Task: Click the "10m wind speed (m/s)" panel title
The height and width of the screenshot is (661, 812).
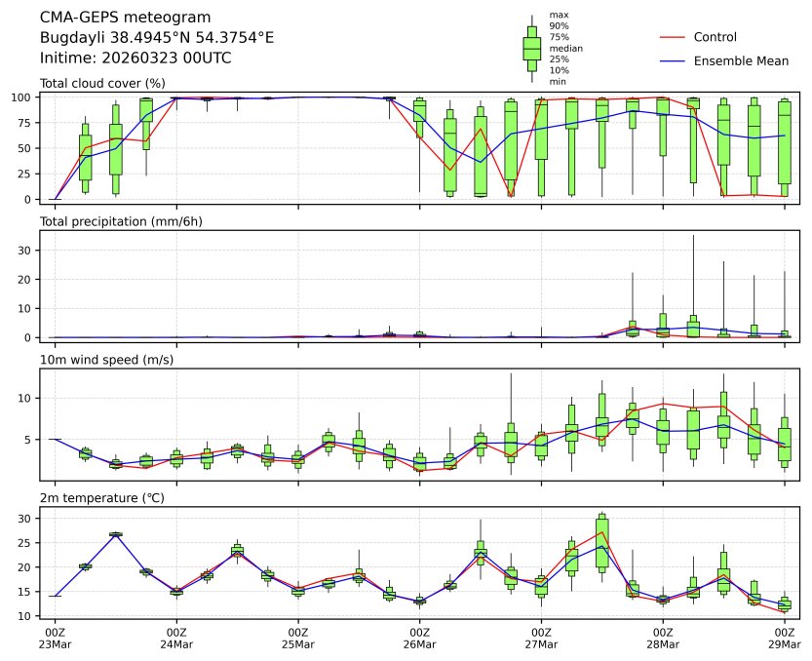Action: 99,360
